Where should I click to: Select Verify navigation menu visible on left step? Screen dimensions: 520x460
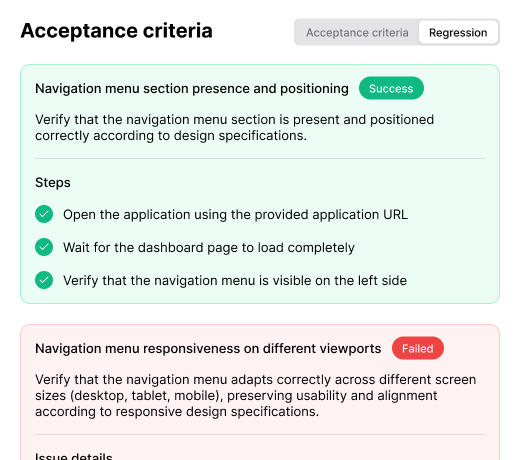click(235, 281)
